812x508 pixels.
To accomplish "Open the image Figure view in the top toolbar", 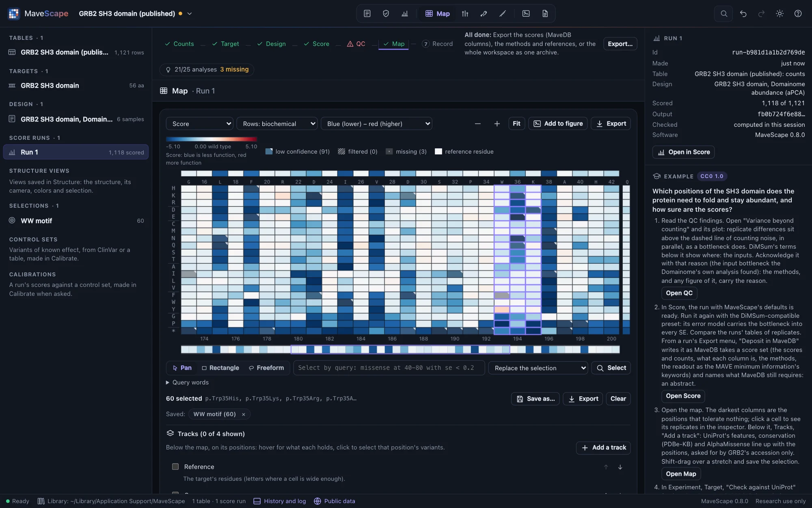I will [526, 14].
